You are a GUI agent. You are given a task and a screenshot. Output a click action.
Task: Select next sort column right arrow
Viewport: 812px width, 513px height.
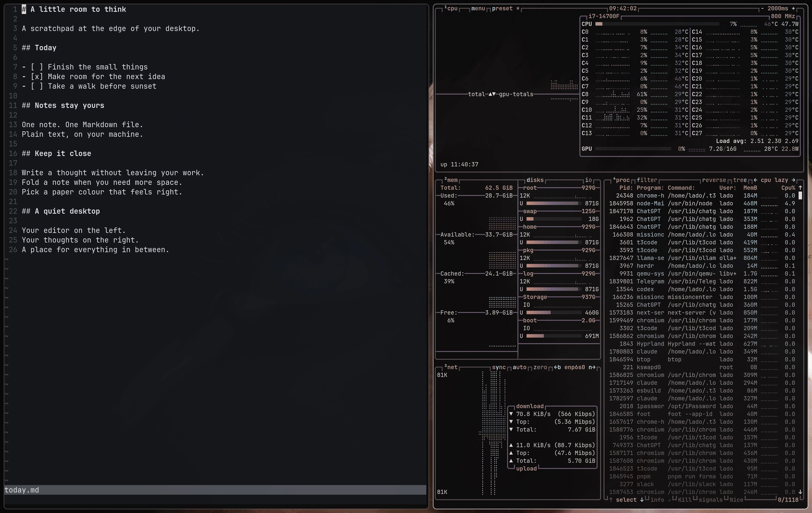[793, 180]
